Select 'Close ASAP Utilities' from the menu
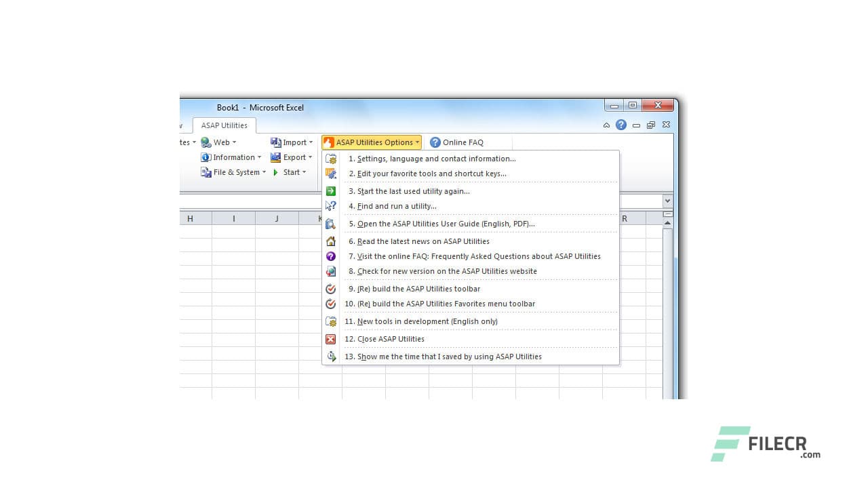This screenshot has width=868, height=488. 386,339
